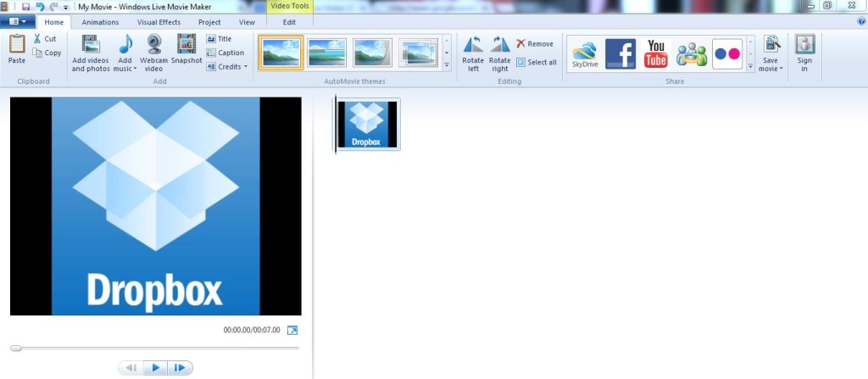Switch to the View tab
This screenshot has width=868, height=379.
coord(247,22)
